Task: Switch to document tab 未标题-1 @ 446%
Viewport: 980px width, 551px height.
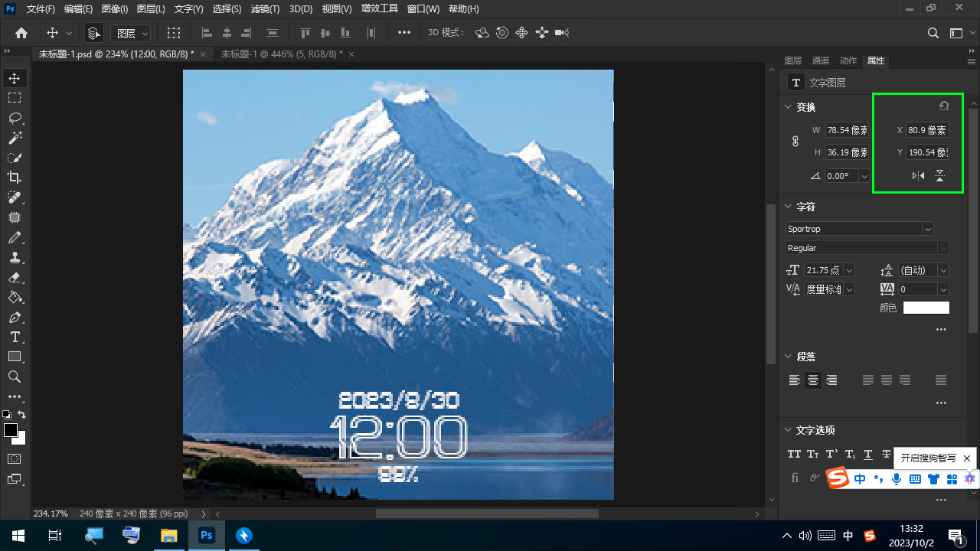Action: tap(281, 54)
